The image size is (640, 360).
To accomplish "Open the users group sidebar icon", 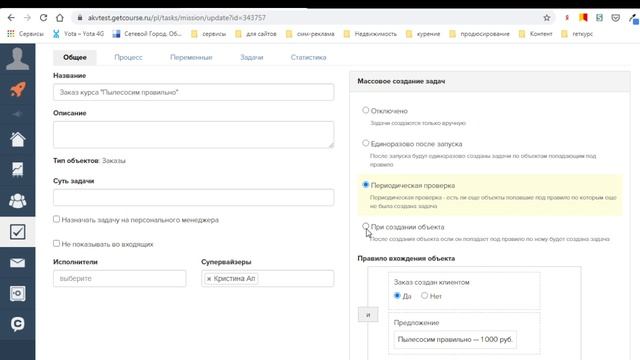I will (x=18, y=200).
